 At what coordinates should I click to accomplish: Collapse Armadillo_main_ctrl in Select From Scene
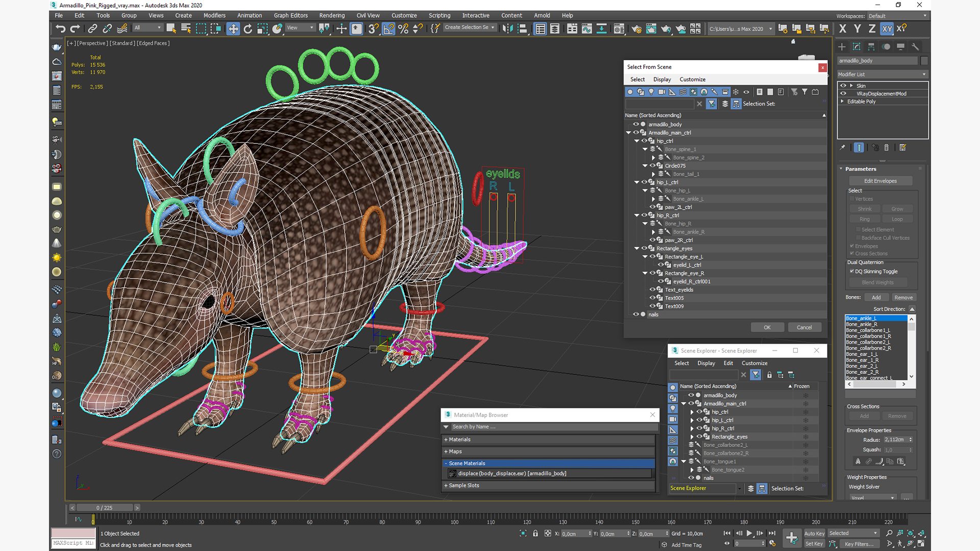pos(629,133)
